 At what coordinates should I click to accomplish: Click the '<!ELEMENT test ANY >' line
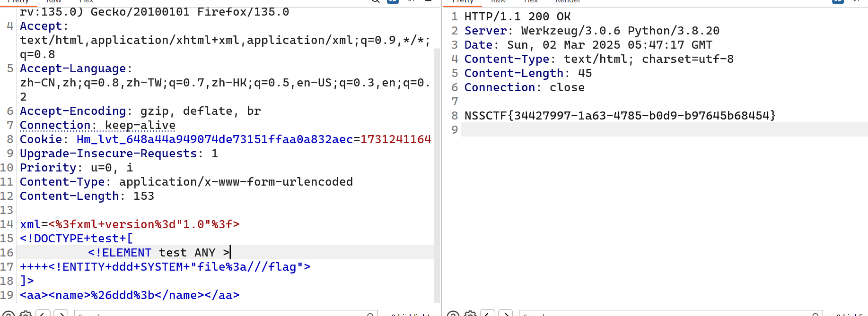pos(159,253)
